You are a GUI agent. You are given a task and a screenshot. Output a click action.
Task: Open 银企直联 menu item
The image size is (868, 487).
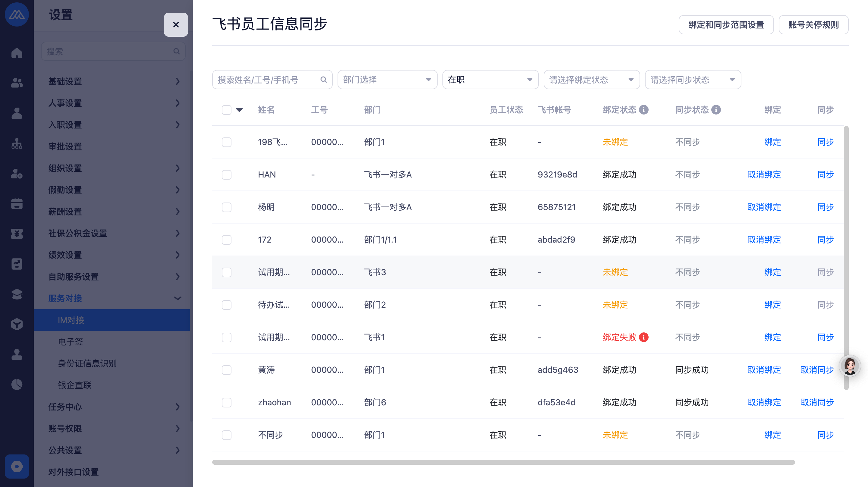pyautogui.click(x=74, y=385)
